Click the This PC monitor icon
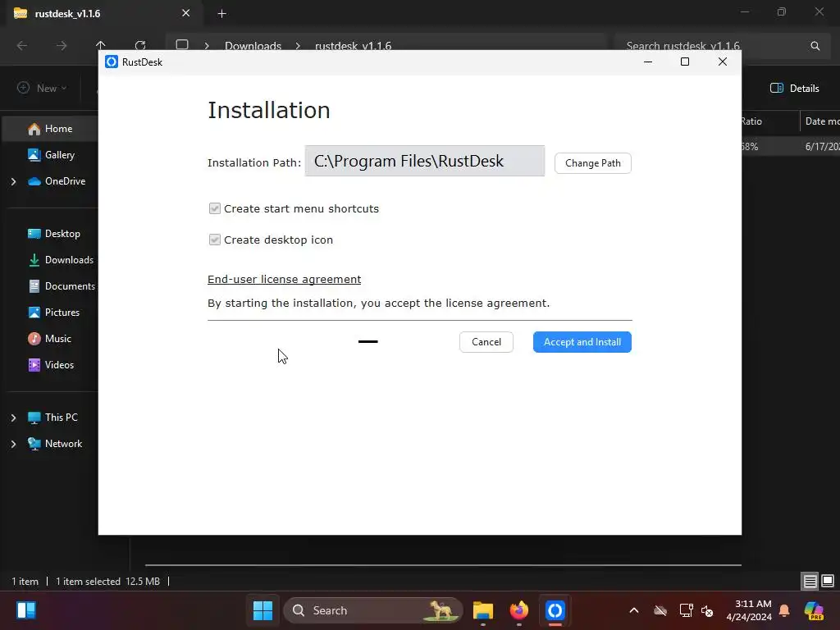Screen dimensions: 840x630 coord(34,418)
